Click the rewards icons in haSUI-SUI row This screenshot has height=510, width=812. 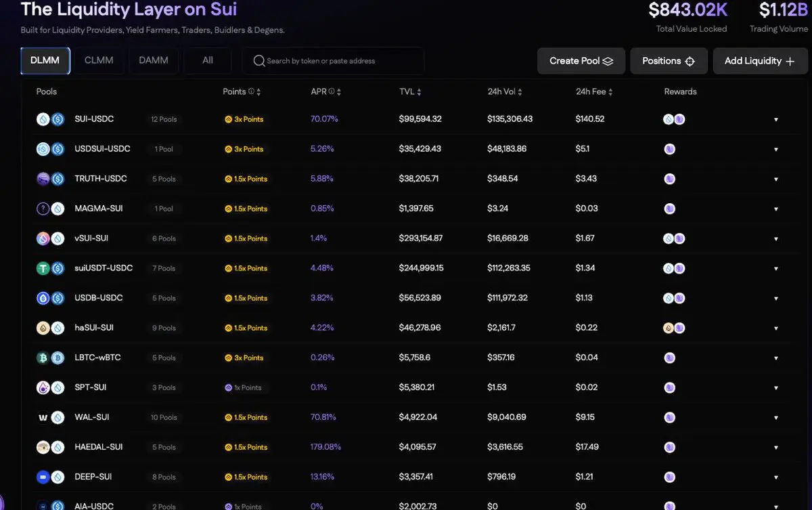point(674,328)
